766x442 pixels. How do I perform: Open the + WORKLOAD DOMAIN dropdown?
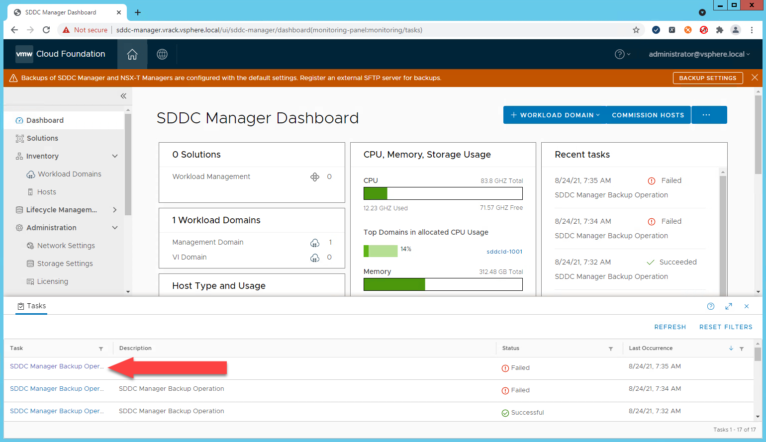pyautogui.click(x=555, y=115)
